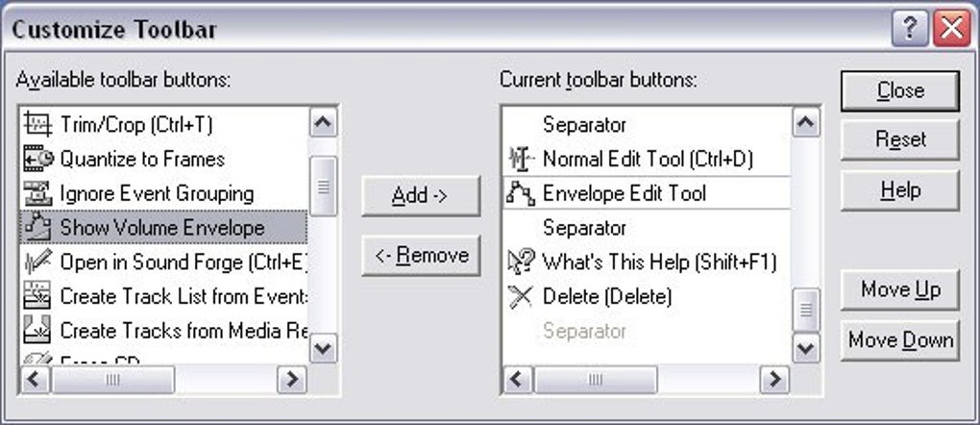Click the Move Down button
This screenshot has height=425, width=980.
click(900, 339)
